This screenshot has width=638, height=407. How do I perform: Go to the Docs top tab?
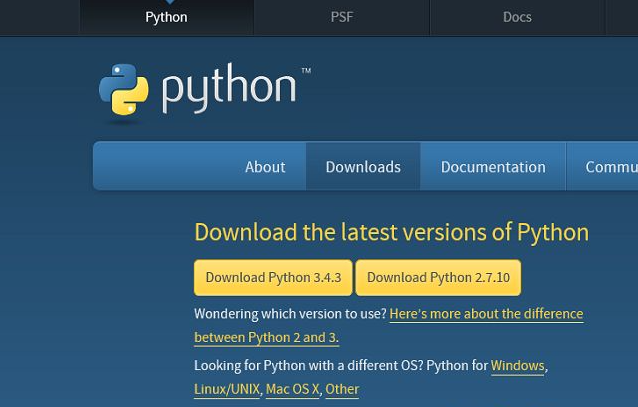tap(517, 17)
